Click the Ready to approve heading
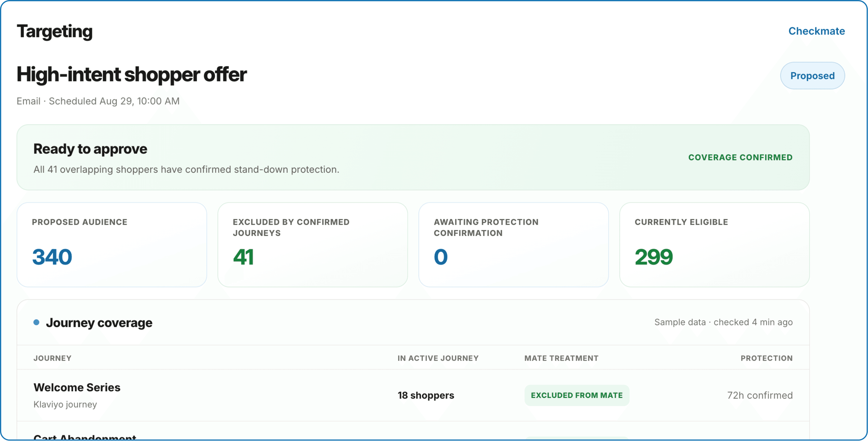 click(x=90, y=149)
